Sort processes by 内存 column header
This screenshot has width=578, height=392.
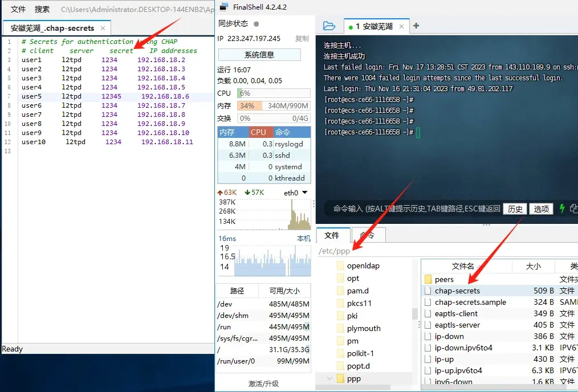pyautogui.click(x=233, y=132)
